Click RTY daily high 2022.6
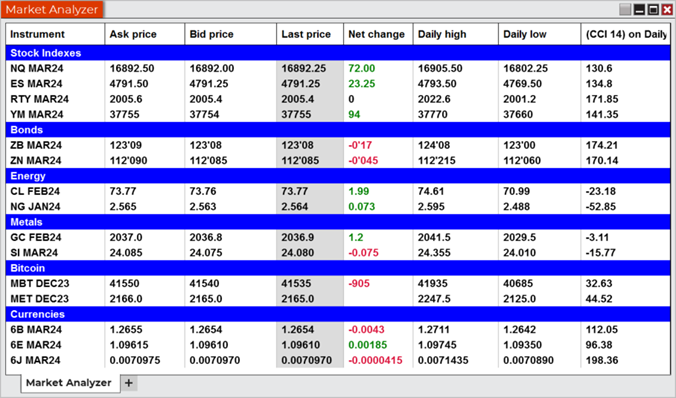 [434, 99]
